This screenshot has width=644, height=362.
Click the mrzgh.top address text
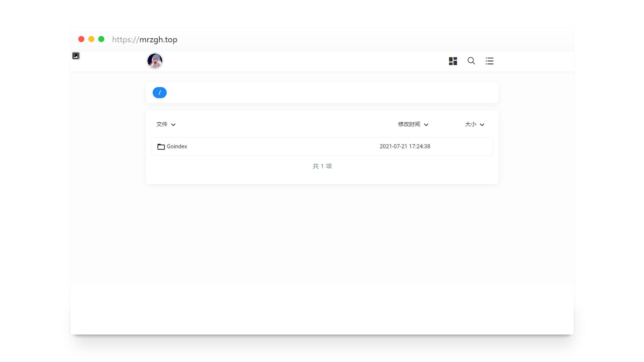tap(158, 40)
